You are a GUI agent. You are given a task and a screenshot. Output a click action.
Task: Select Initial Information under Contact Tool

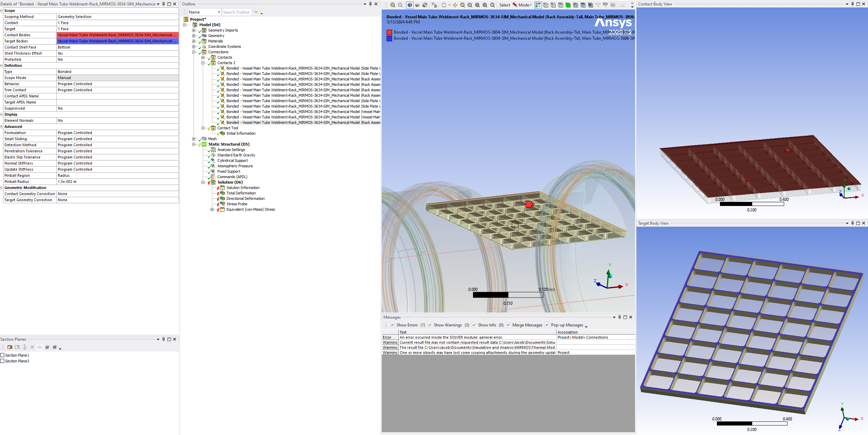[241, 133]
